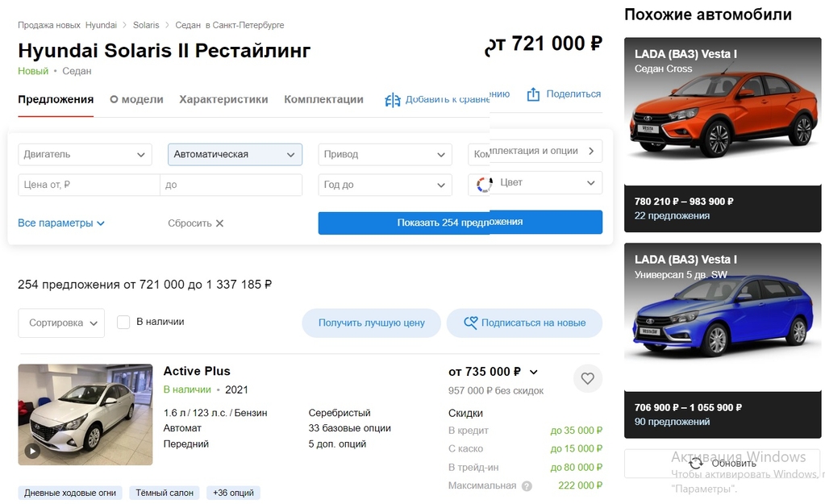
Task: Click the compare scales icon
Action: tap(393, 100)
